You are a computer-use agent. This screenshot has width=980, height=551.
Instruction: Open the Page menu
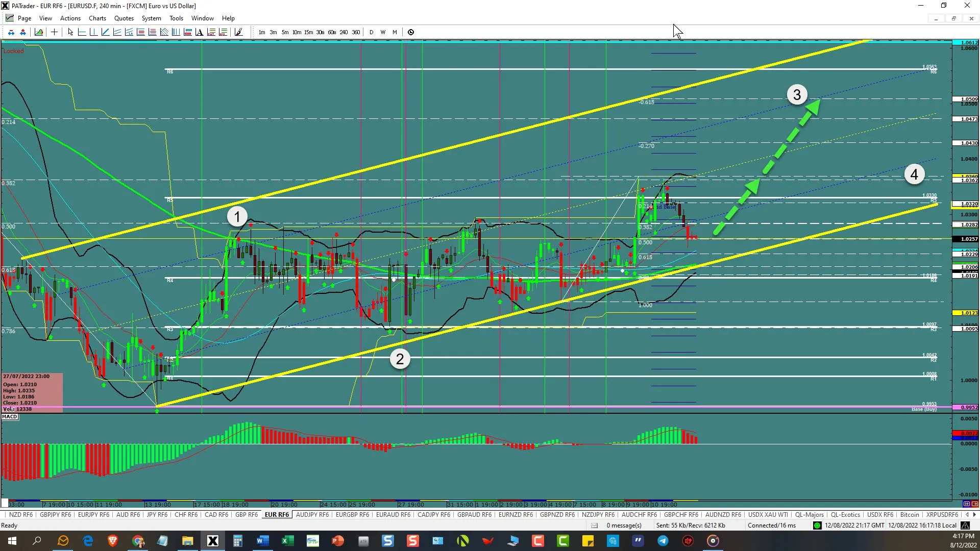tap(24, 18)
